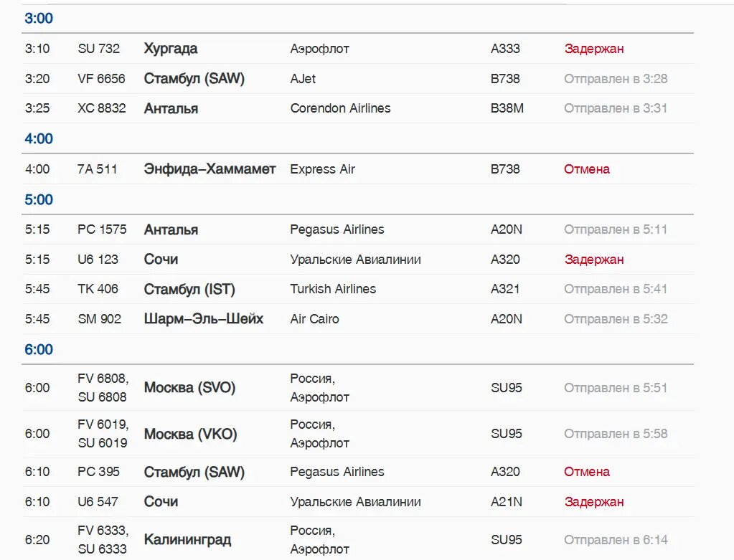Click the Отмена status for flight 7A 511
Screen dimensions: 734x560
pyautogui.click(x=586, y=169)
